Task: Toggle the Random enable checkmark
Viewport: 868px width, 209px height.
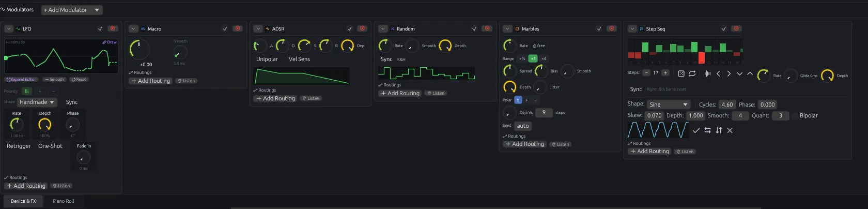Action: [474, 29]
